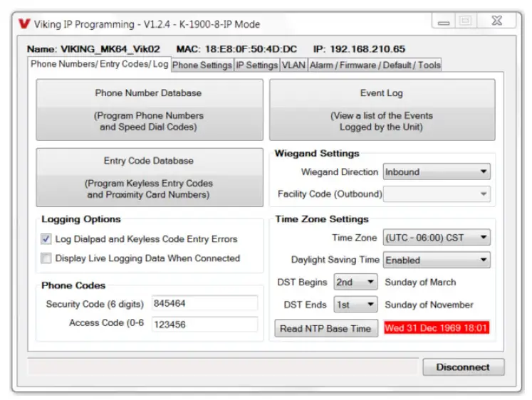Click the Time Zone Settings heading
This screenshot has width=532, height=400.
322,219
